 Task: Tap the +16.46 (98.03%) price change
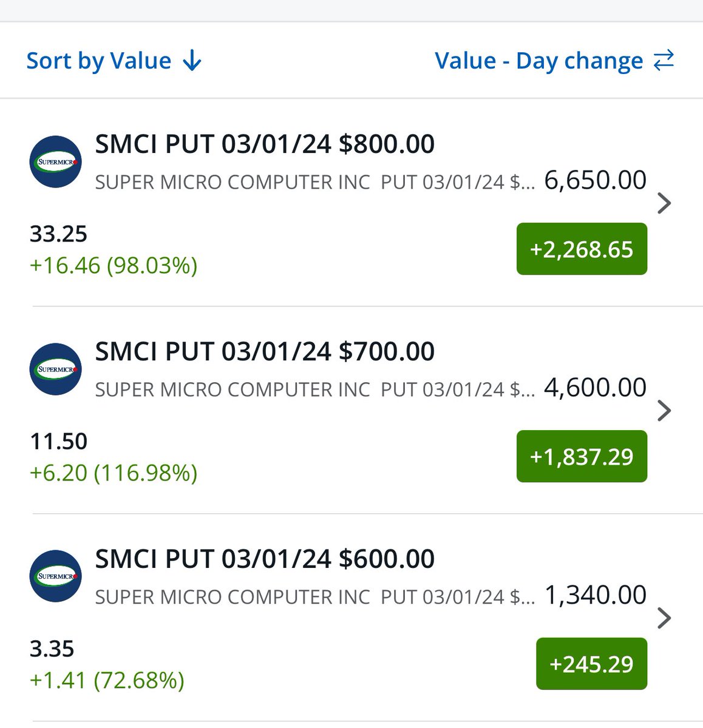click(114, 266)
